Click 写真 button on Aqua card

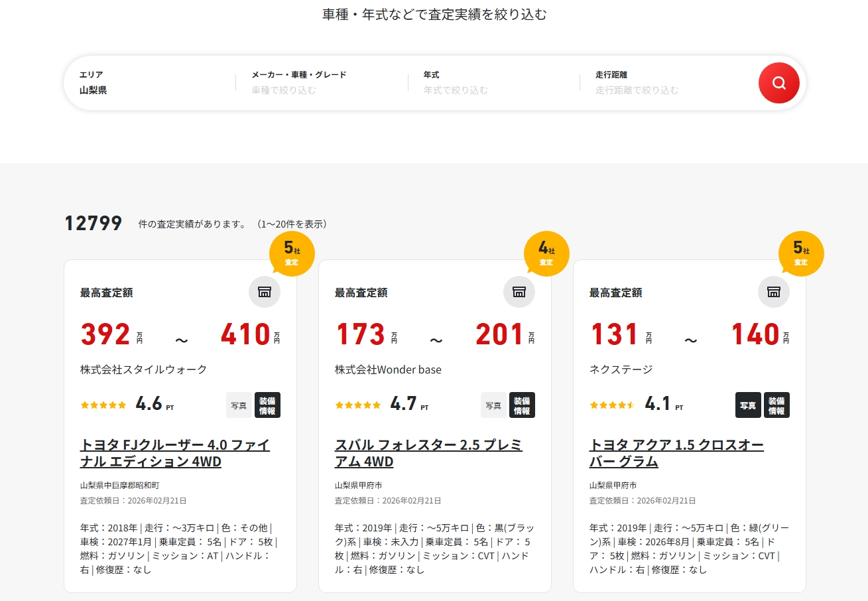748,405
